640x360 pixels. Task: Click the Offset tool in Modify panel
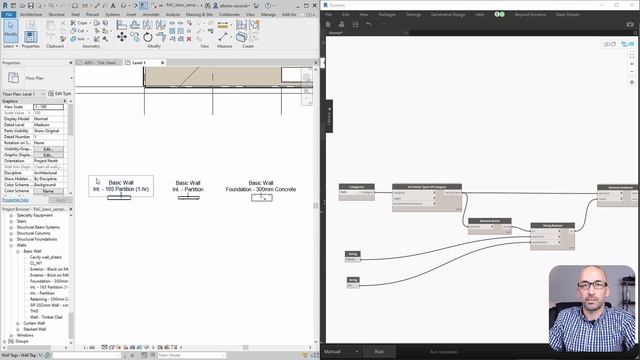coord(135,25)
